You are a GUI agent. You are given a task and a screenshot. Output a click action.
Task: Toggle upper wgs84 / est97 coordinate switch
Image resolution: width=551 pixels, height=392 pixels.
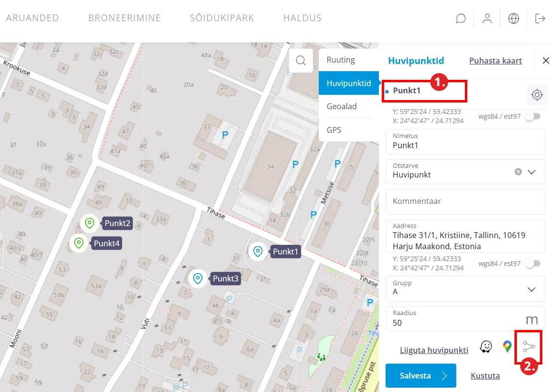click(533, 116)
